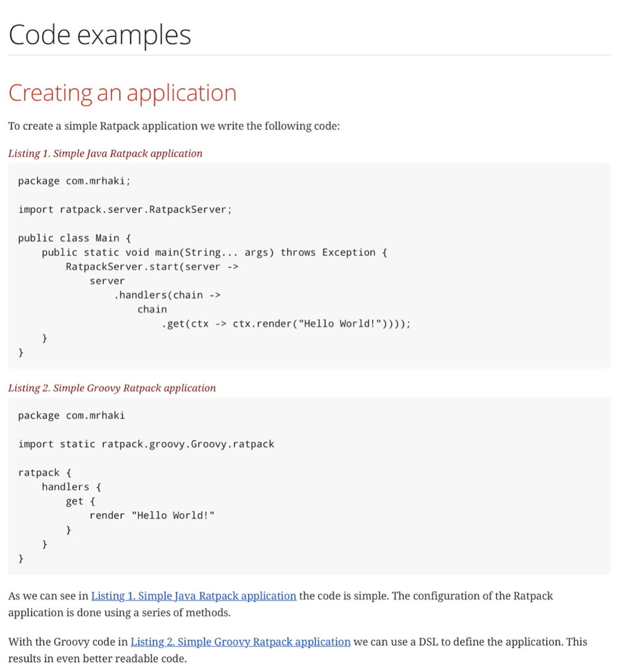Click the '.handlers(chain ->' code line
The width and height of the screenshot is (620, 672).
[168, 295]
